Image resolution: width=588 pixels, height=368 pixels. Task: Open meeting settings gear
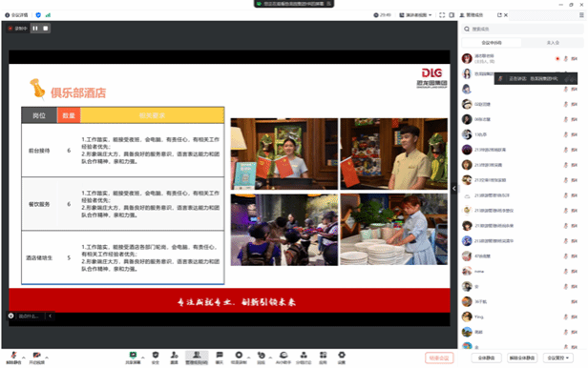[x=342, y=358]
